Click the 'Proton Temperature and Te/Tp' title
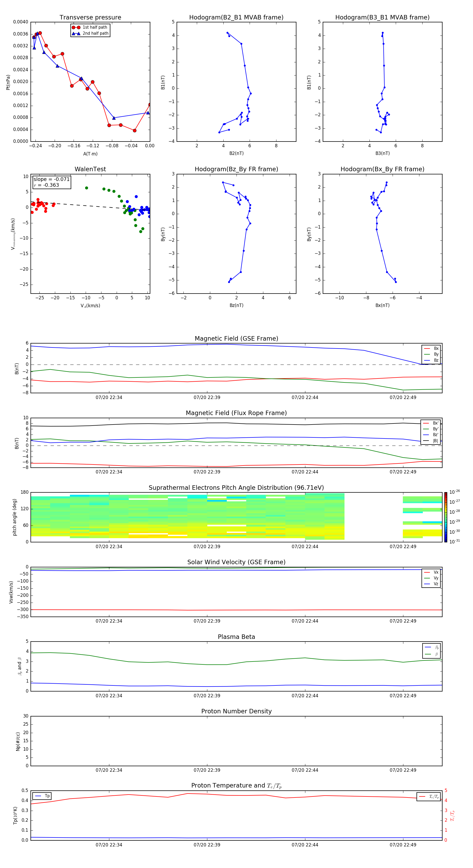Screen dimensions: 473x868 pos(236,785)
